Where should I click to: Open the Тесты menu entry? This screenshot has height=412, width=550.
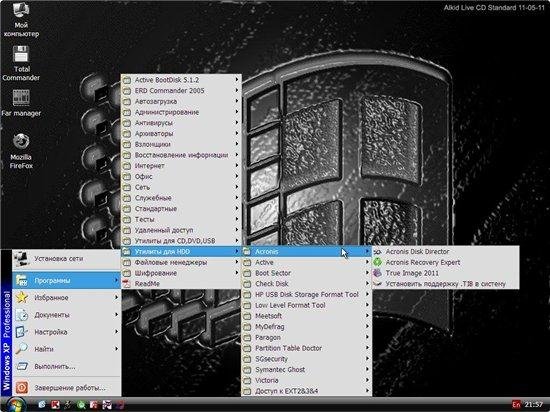pyautogui.click(x=181, y=219)
